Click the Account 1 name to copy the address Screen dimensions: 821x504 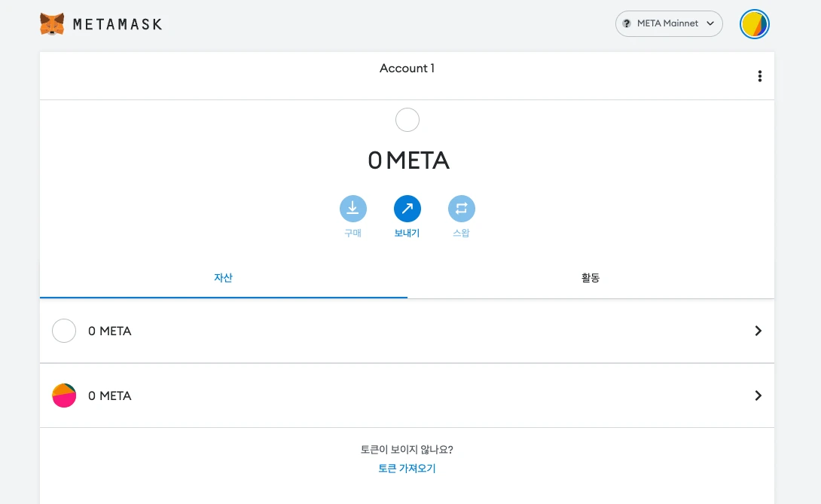pos(407,69)
